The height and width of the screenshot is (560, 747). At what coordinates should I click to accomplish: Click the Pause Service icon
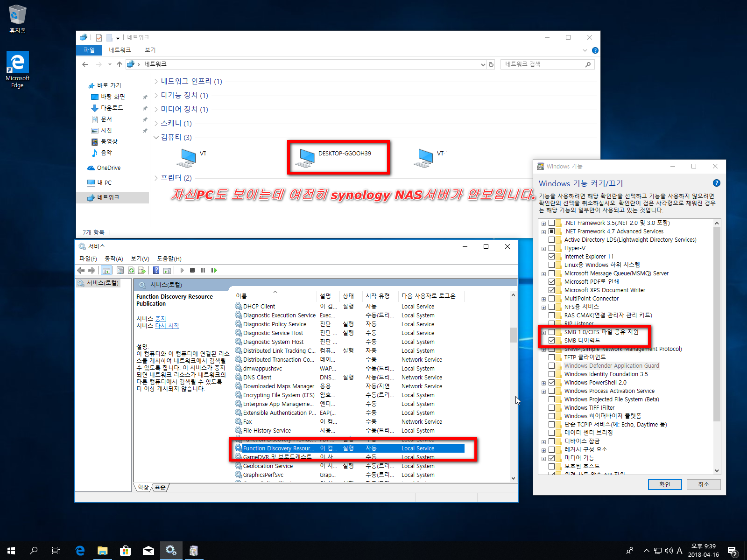click(x=203, y=270)
